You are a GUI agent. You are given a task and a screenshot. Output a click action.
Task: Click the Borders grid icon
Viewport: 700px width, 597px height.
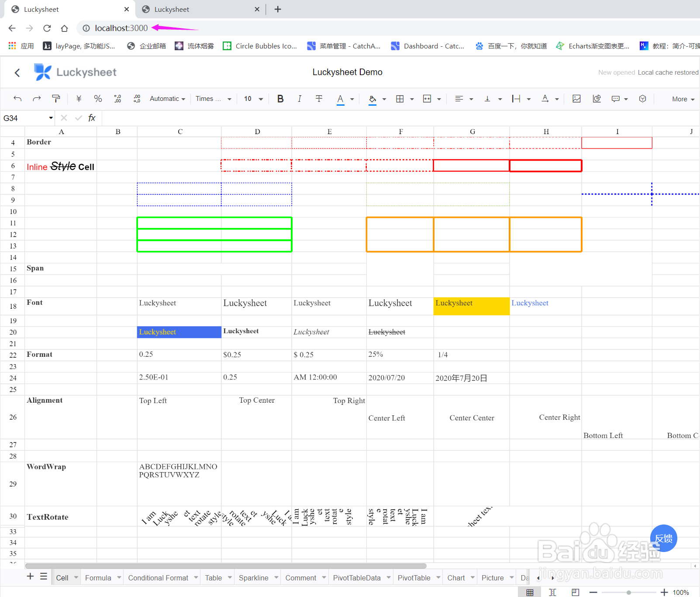[x=400, y=99]
